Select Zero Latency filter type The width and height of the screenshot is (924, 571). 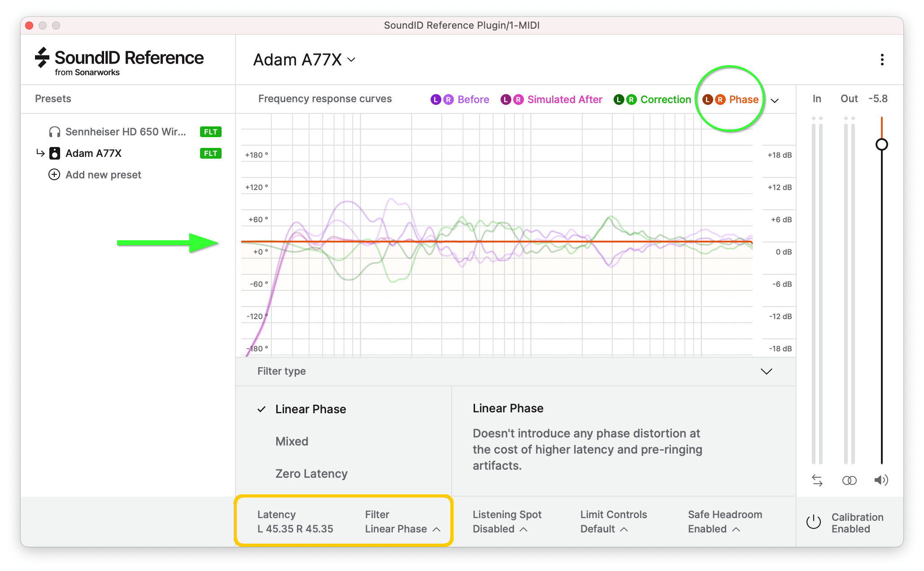tap(311, 474)
